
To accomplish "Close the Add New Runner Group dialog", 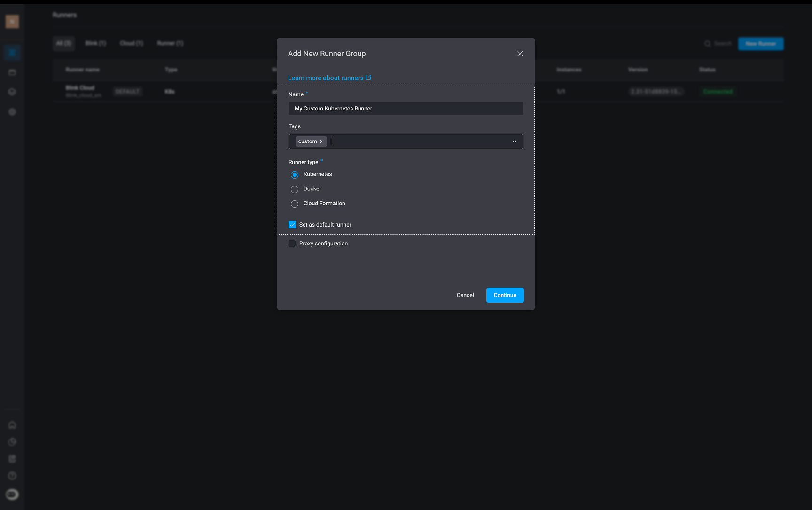I will (x=520, y=54).
